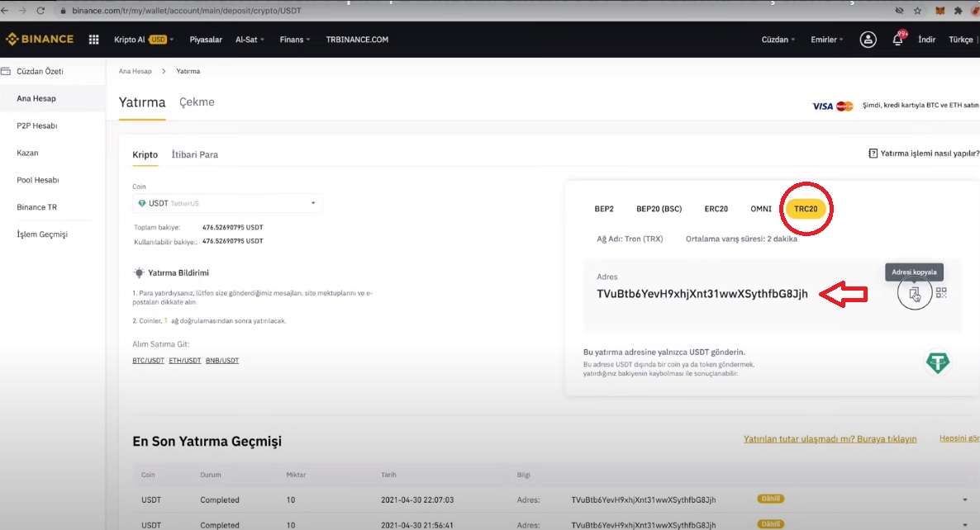Open the Emirler dropdown

[827, 40]
